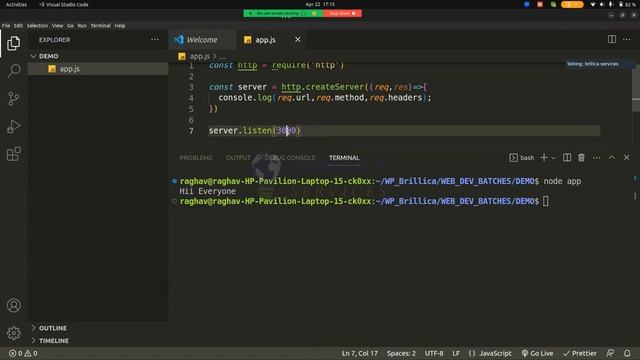Start Go Live server
The height and width of the screenshot is (360, 640).
pos(537,353)
